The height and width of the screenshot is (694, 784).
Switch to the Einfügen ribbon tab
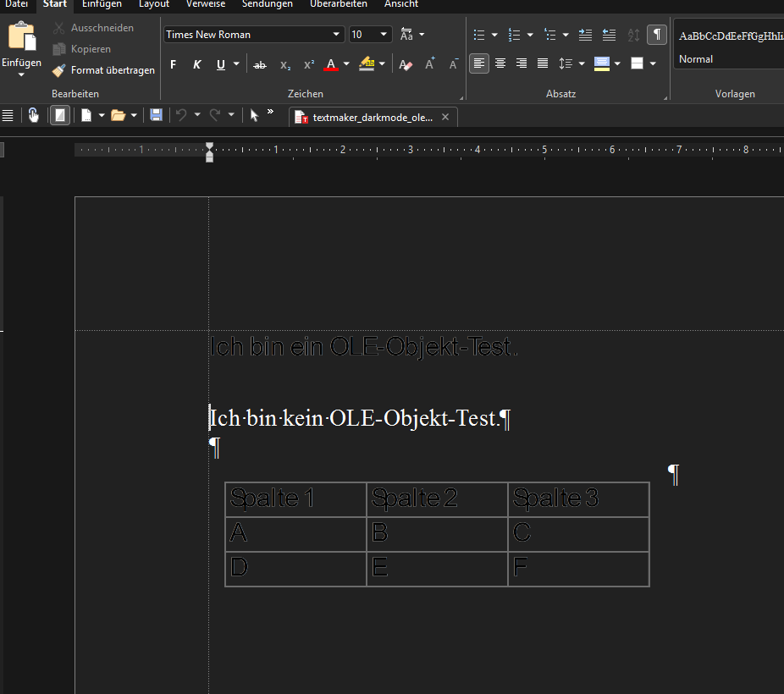tap(102, 4)
